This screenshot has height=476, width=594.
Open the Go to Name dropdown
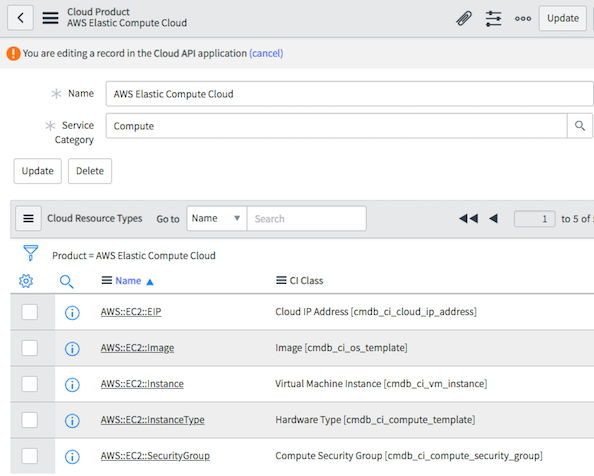(216, 218)
